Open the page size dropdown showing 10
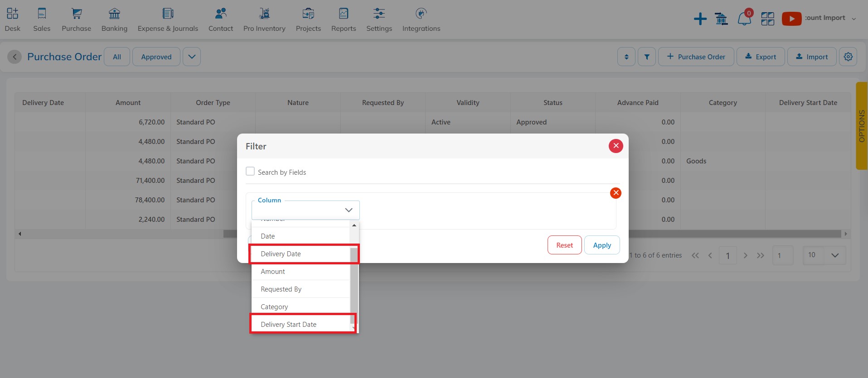This screenshot has height=378, width=868. [824, 255]
